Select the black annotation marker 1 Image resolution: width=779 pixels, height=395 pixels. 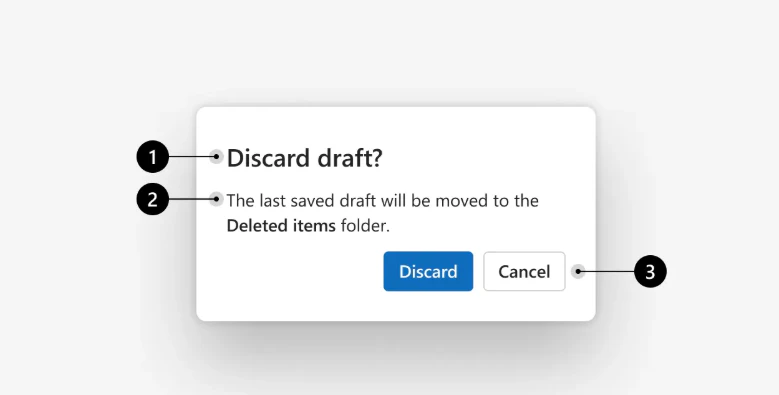[153, 158]
